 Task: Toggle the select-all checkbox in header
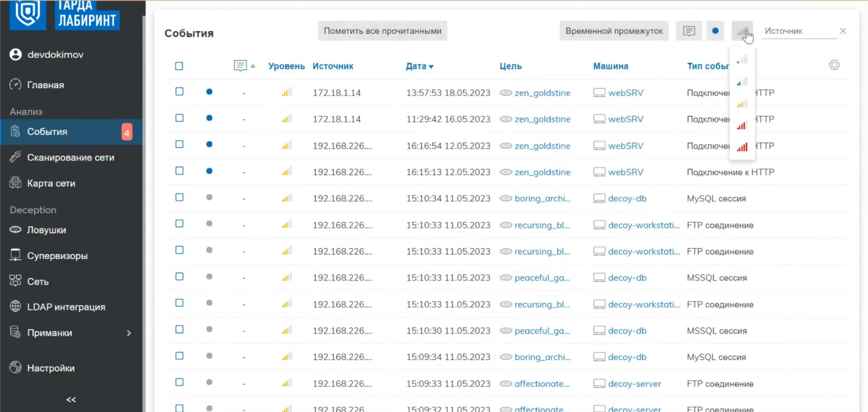(x=179, y=66)
